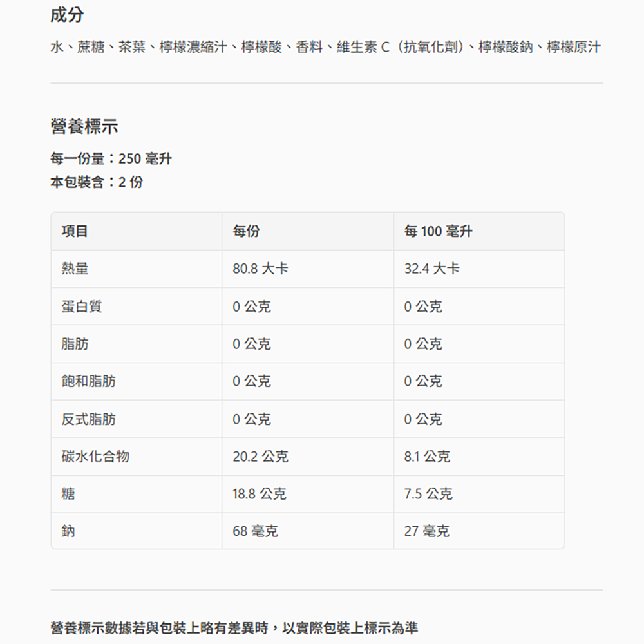Select the 18.8 公克 sugar value
644x644 pixels.
tap(260, 494)
